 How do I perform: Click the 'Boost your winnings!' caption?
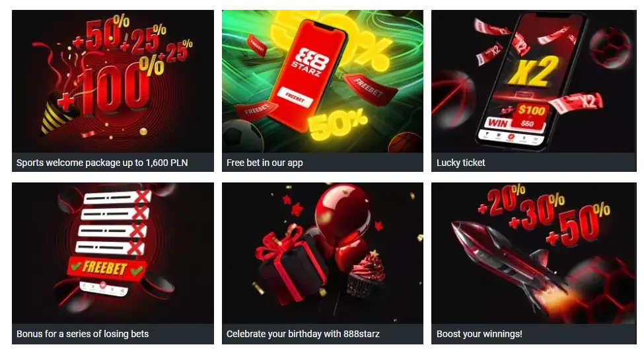pos(480,334)
